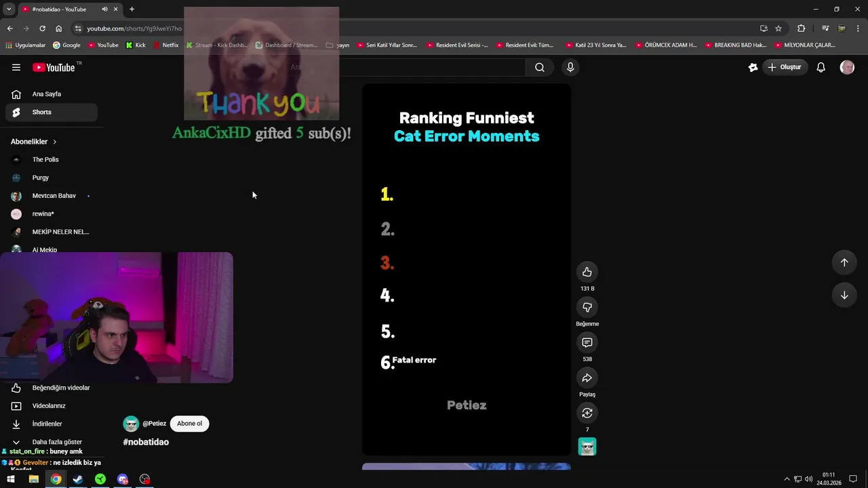Screen dimensions: 868x488
Task: Click the remix icon above 7
Action: 587,413
